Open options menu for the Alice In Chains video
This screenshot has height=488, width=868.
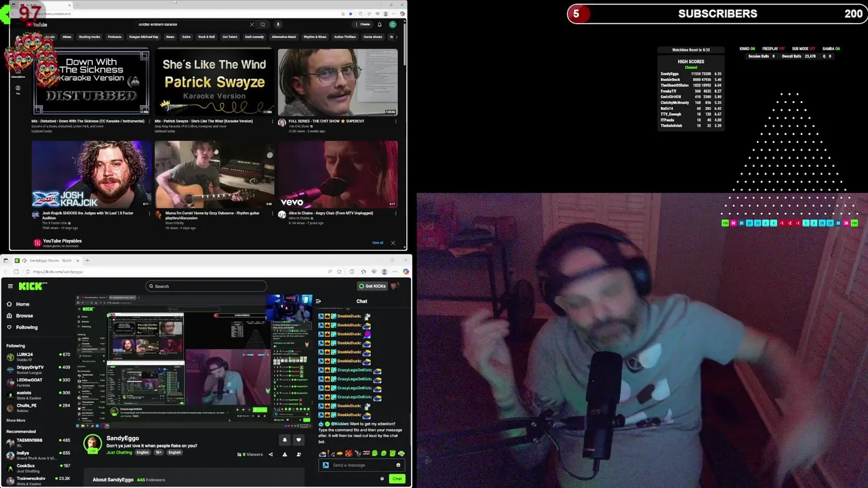point(395,214)
